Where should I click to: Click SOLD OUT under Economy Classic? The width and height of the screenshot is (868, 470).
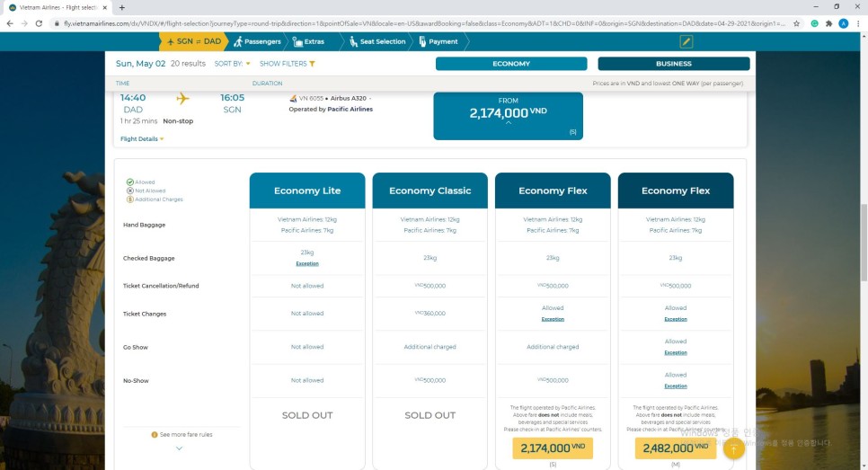(x=430, y=415)
